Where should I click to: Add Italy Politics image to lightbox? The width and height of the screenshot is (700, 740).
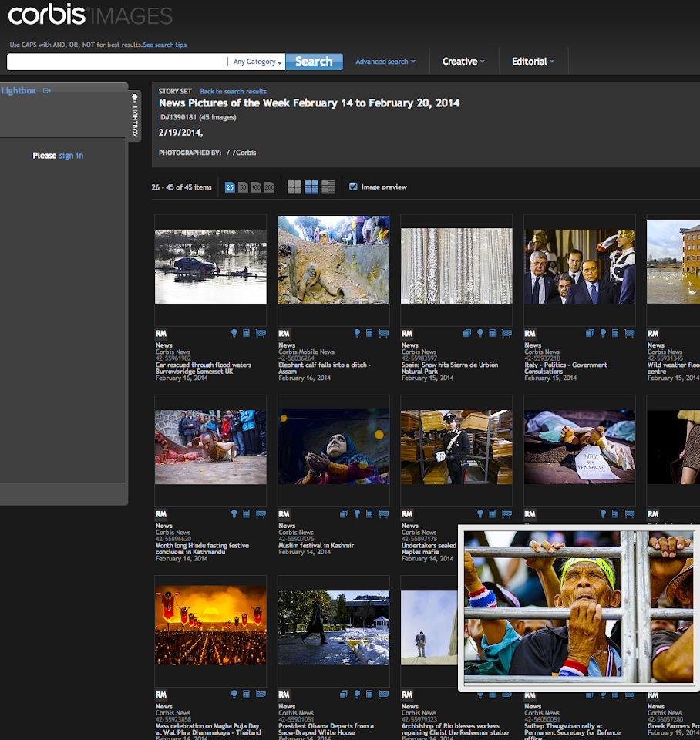click(x=603, y=333)
